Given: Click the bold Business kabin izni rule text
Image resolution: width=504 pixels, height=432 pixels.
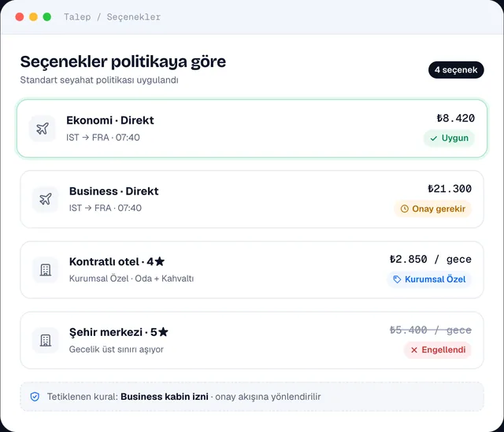Looking at the screenshot, I should (x=165, y=397).
